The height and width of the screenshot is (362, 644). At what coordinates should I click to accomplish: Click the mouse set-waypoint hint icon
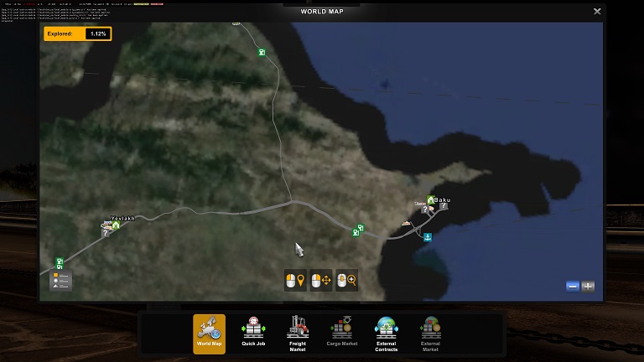point(295,281)
